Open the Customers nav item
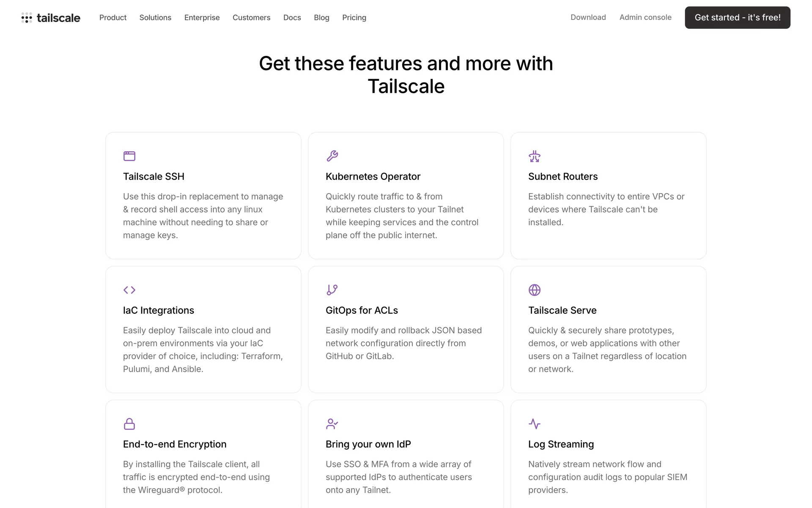 pyautogui.click(x=251, y=18)
